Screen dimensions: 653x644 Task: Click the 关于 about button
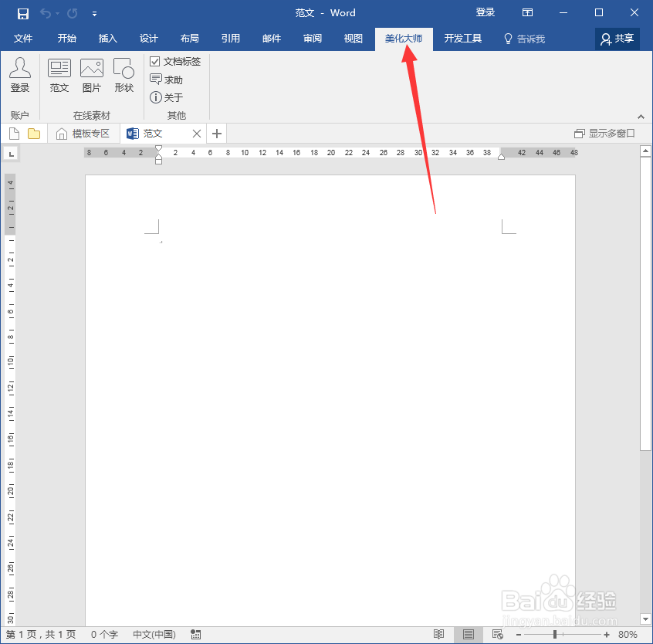tap(166, 97)
